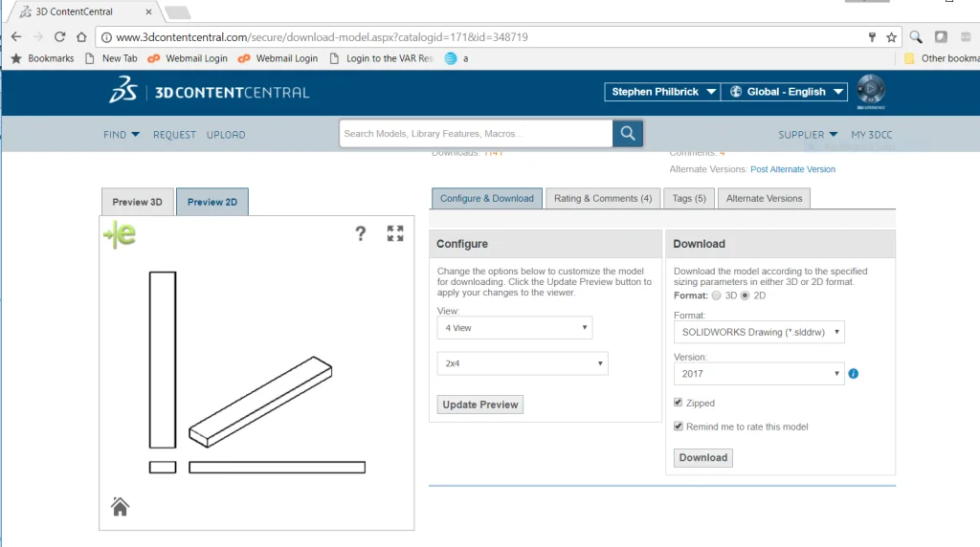Toggle Remind me to rate this model
Screen dimensions: 980x547
coord(679,426)
